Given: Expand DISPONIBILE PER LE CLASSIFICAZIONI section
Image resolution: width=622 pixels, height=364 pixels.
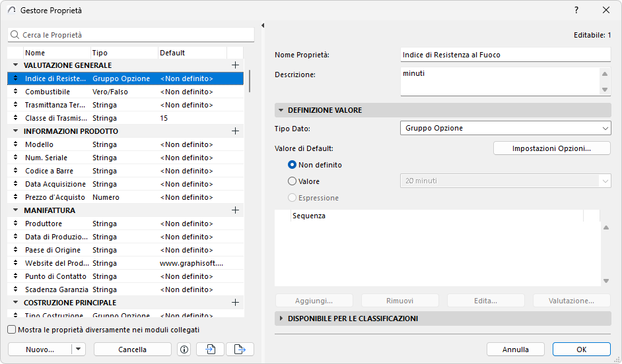Looking at the screenshot, I should click(281, 318).
